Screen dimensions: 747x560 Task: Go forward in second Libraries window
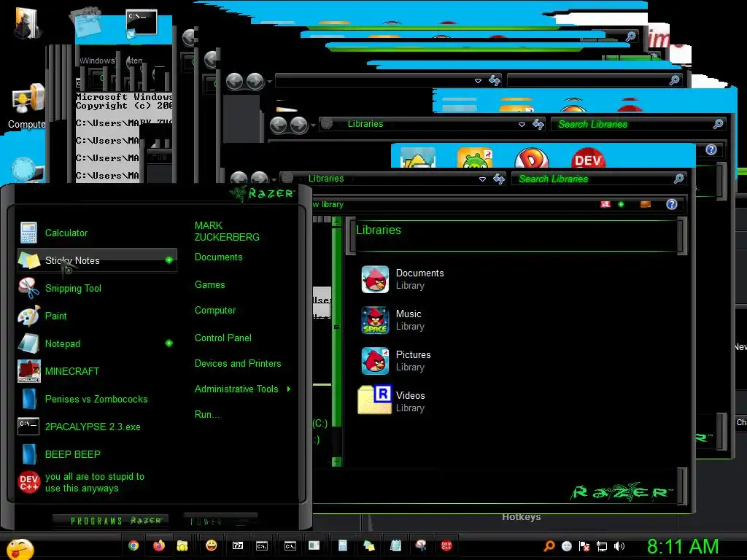tap(298, 125)
